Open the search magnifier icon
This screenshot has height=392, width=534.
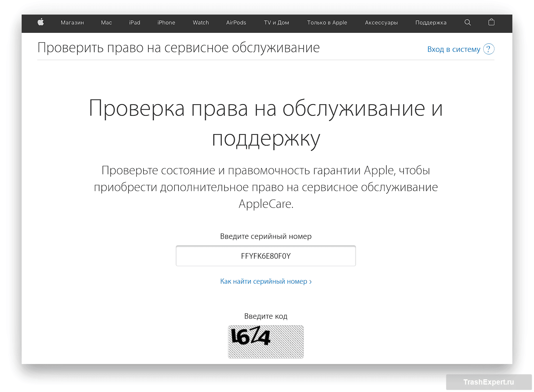468,22
